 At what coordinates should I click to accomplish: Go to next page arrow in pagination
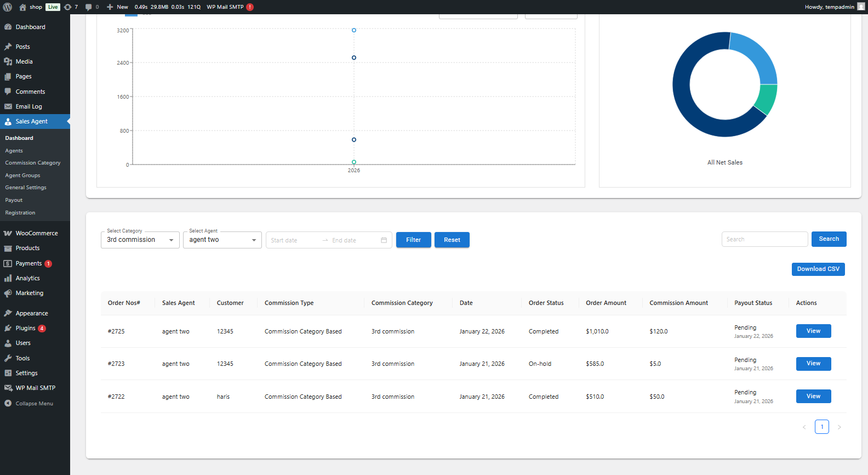pos(839,427)
